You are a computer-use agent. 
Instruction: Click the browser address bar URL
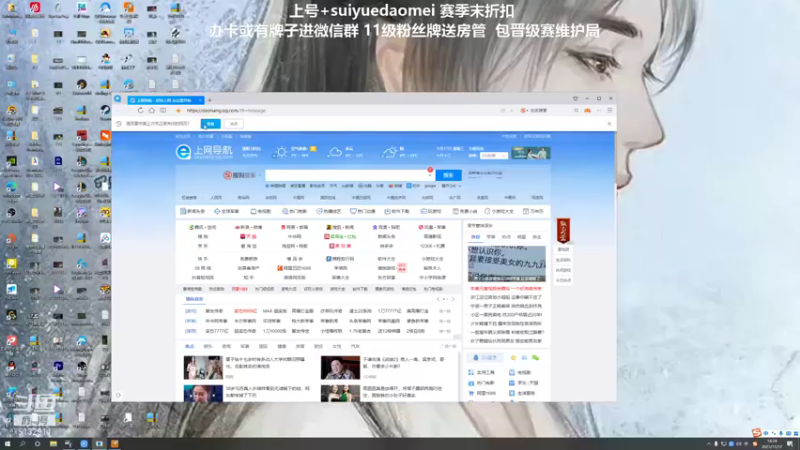pyautogui.click(x=226, y=111)
